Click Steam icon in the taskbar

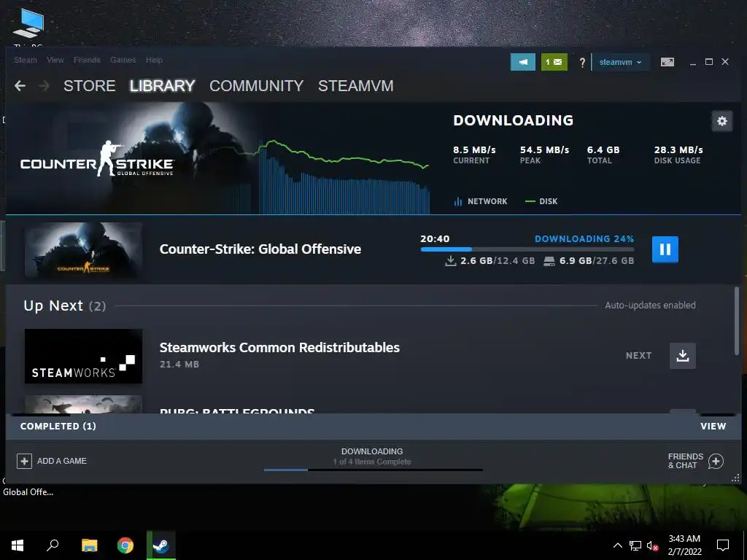tap(161, 545)
